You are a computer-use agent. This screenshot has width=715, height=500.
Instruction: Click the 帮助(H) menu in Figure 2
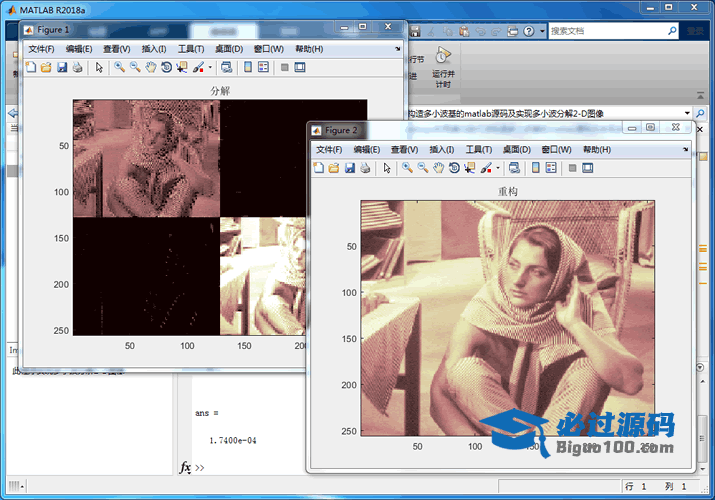(x=597, y=149)
